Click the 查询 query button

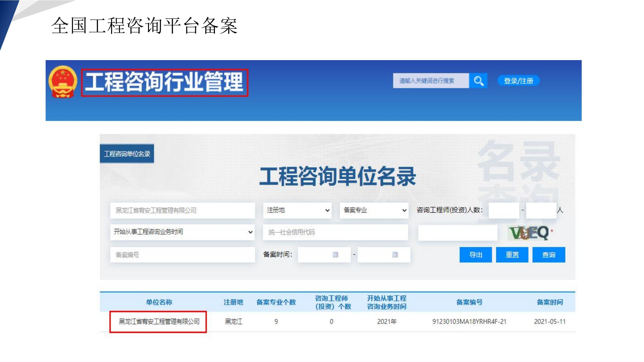[549, 255]
